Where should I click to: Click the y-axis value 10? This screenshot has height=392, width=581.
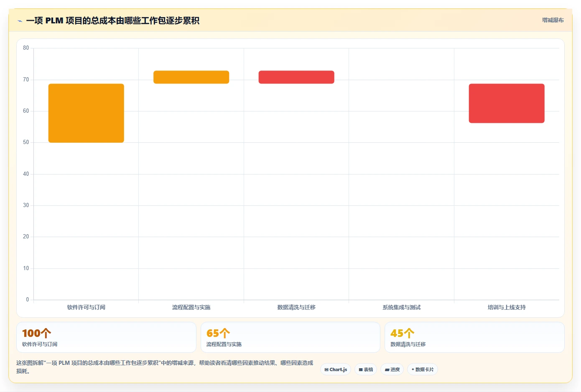26,268
